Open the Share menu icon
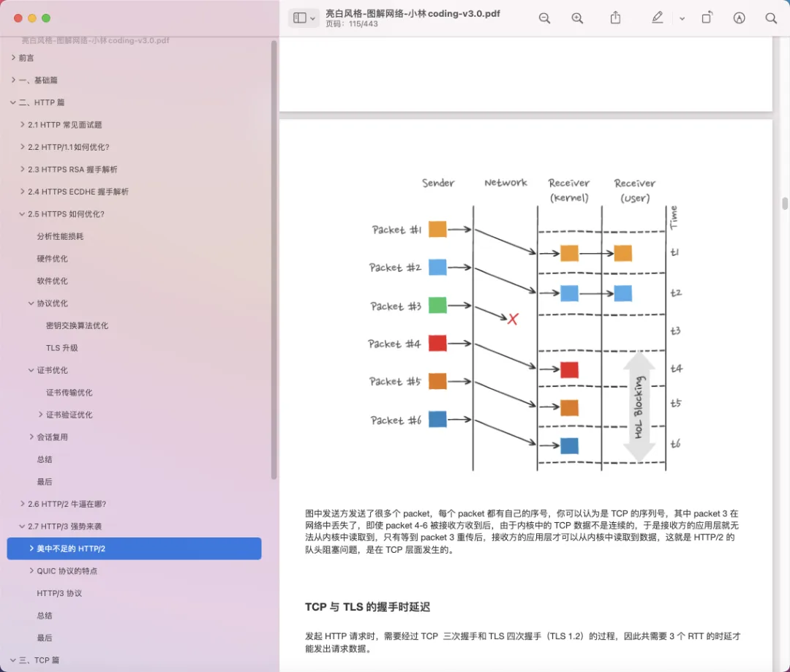Viewport: 790px width, 672px height. point(615,18)
